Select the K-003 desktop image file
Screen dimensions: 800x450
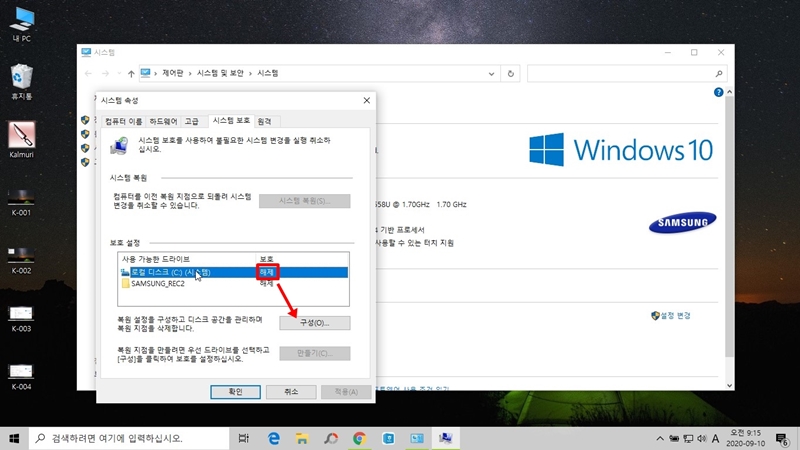pyautogui.click(x=21, y=319)
